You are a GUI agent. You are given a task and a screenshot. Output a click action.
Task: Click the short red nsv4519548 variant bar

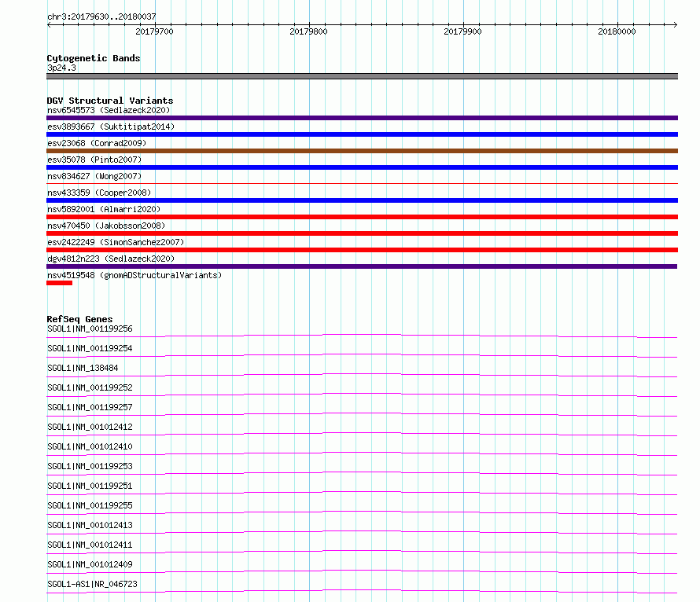click(x=59, y=283)
